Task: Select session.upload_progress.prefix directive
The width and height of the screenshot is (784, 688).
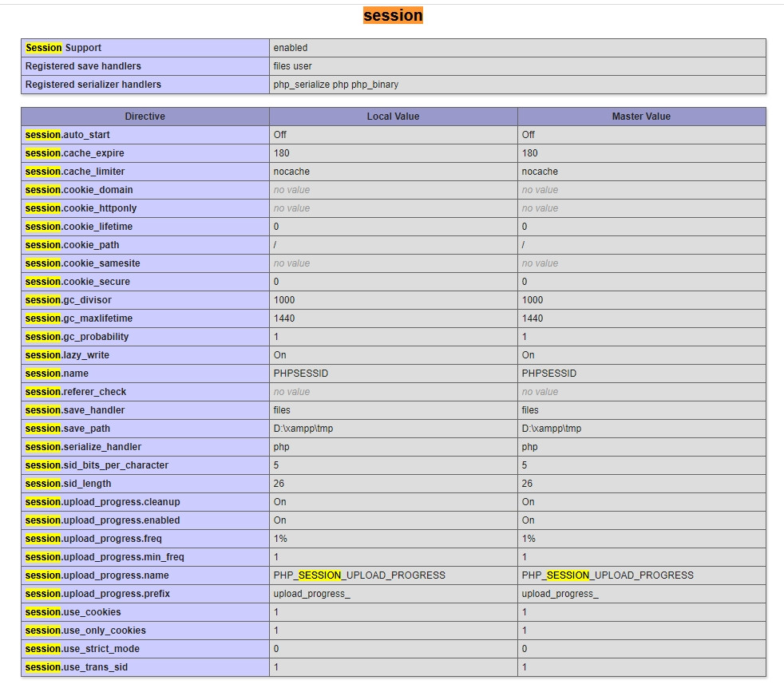Action: pos(97,594)
